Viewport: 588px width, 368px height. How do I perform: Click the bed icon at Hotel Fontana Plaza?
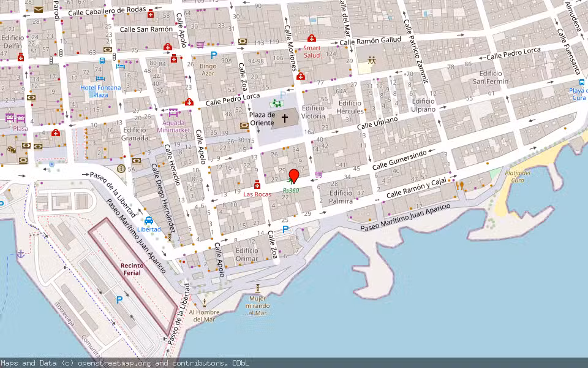[100, 79]
